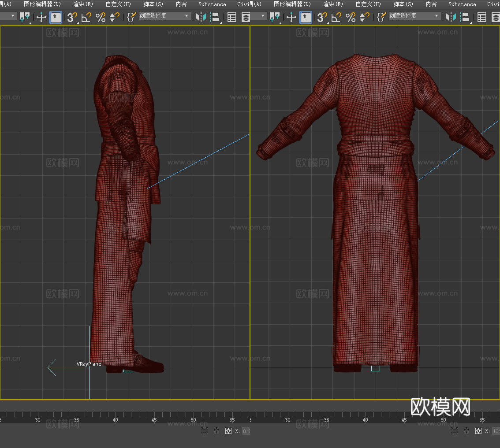This screenshot has width=500, height=448.
Task: Open 渲染(R) menu in right window
Action: 333,4
